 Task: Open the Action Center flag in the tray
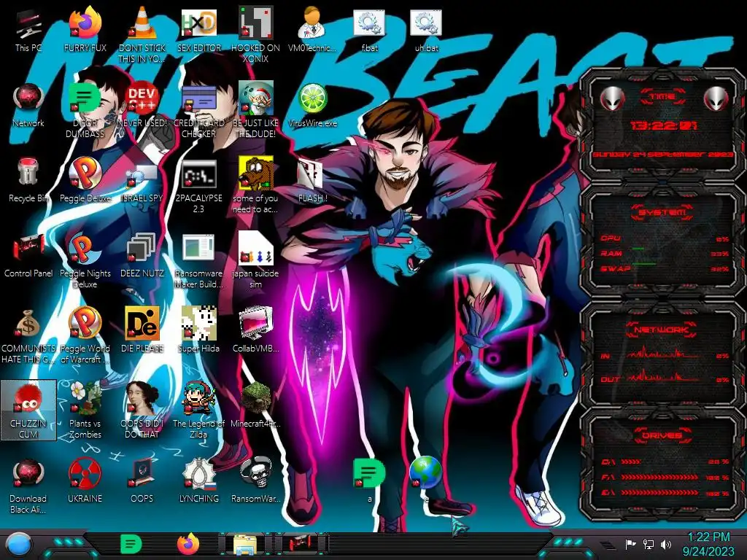[x=631, y=544]
